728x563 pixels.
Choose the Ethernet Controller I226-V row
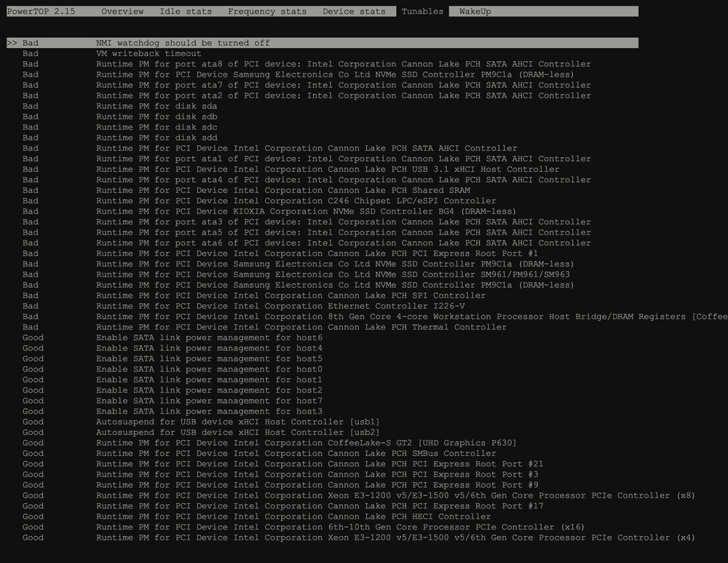(243, 306)
